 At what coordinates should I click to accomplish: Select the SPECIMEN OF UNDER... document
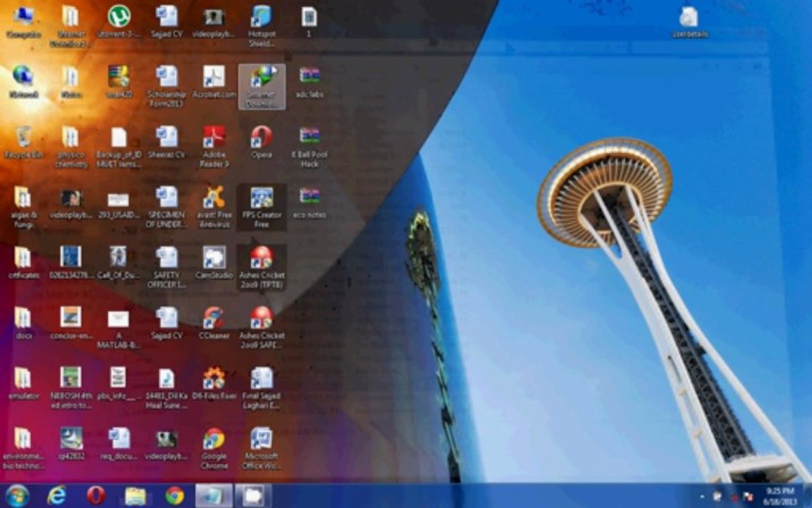(x=167, y=207)
